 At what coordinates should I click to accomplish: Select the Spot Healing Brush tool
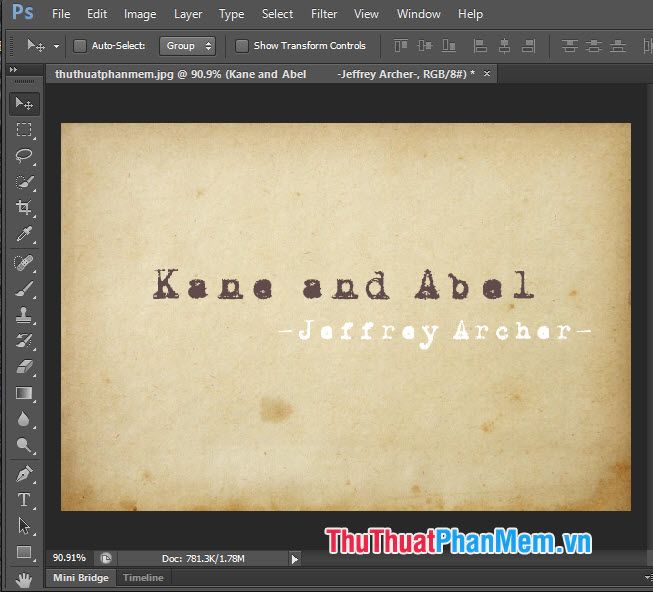click(x=24, y=263)
